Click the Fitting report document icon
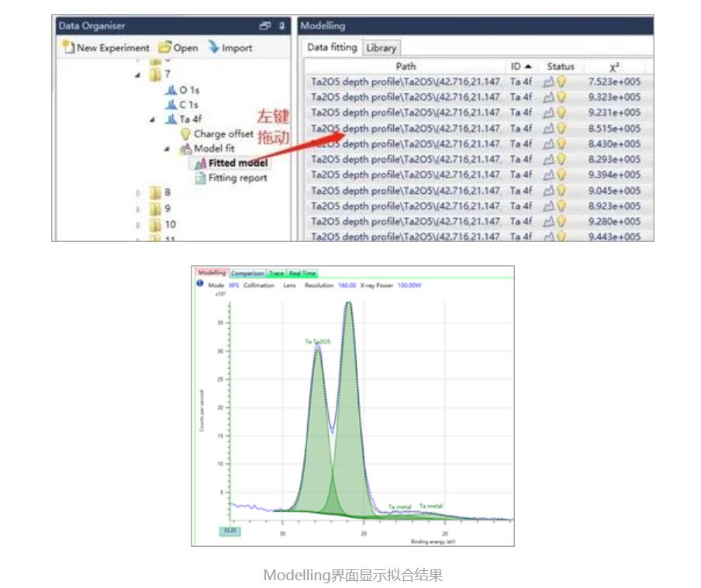Screen dimensions: 701x588 pyautogui.click(x=201, y=178)
